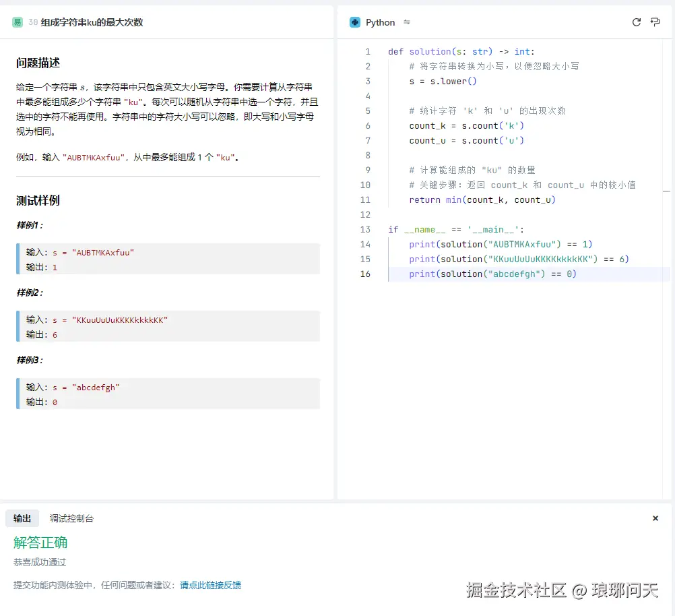The height and width of the screenshot is (616, 675).
Task: Click line number 11 in the editor
Action: pos(364,199)
